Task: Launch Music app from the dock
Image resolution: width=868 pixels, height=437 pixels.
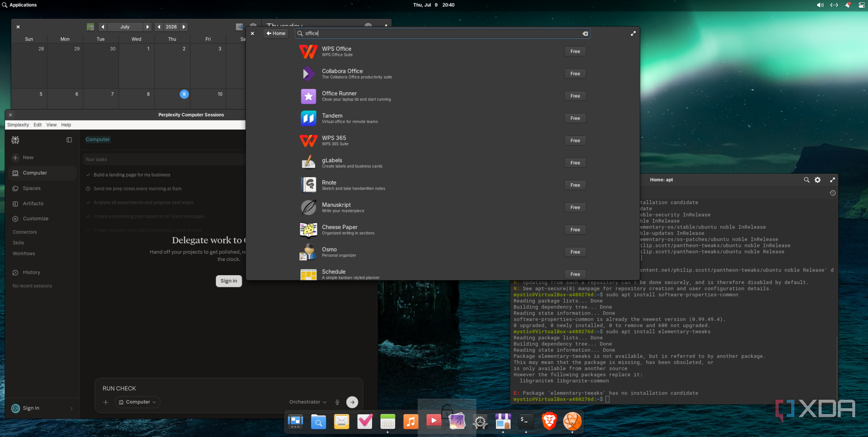Action: [x=411, y=422]
